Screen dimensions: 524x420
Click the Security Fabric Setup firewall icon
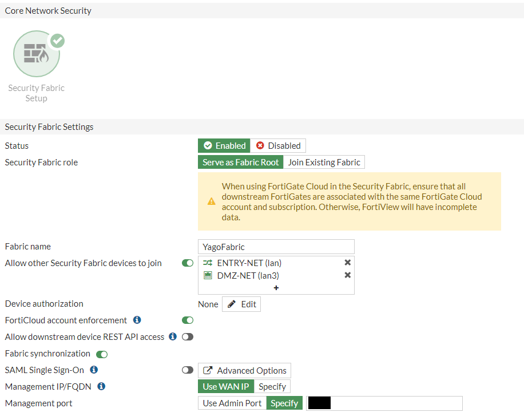(x=36, y=54)
